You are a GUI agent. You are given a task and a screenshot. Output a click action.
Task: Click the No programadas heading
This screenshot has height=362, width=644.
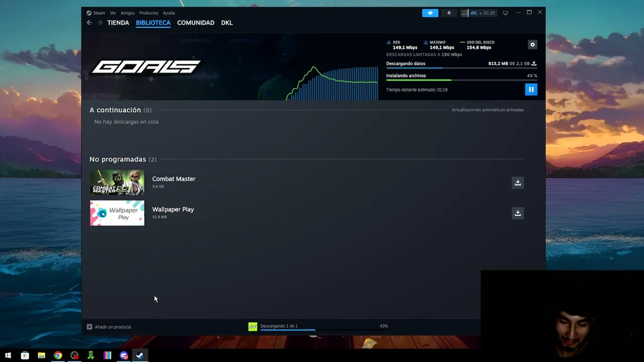click(x=118, y=159)
